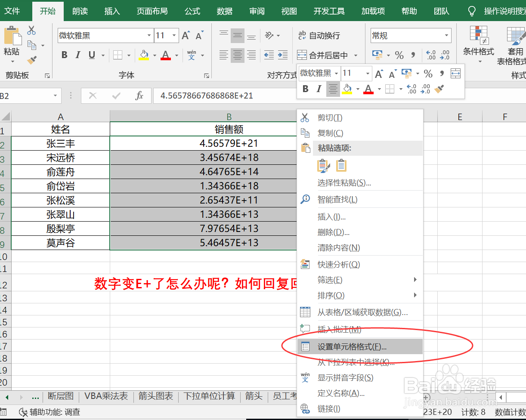This screenshot has height=420, width=526.
Task: Open 辅助功能: 调查 in status bar
Action: click(x=50, y=412)
